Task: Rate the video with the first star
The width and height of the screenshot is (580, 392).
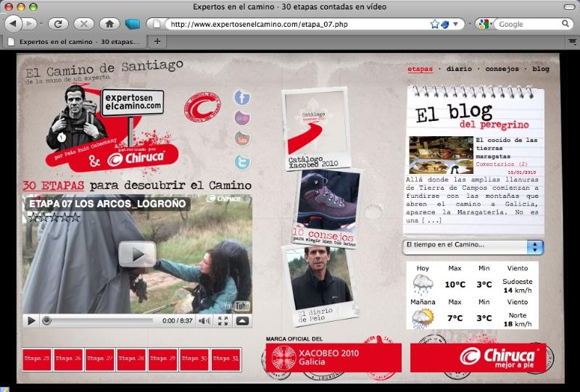Action: point(33,217)
